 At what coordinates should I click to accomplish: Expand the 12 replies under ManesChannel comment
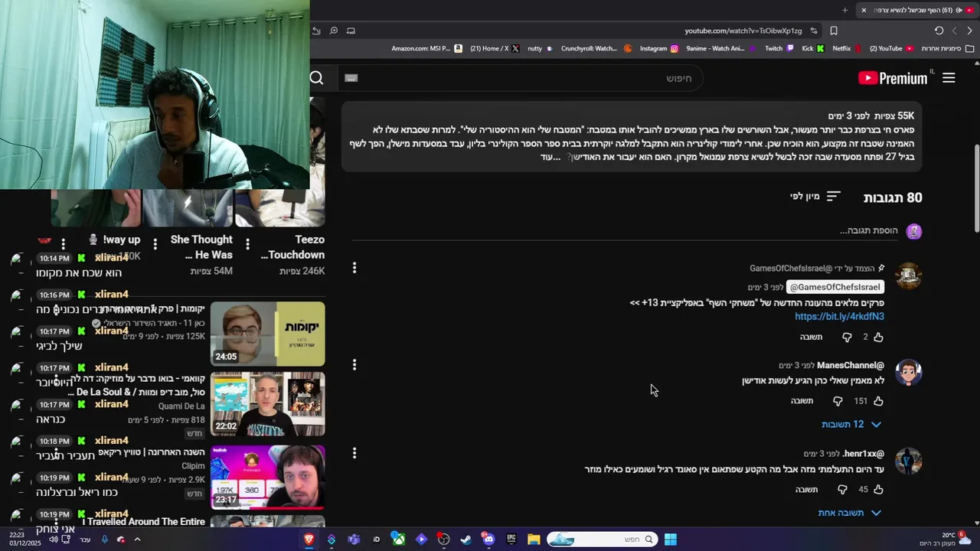851,424
